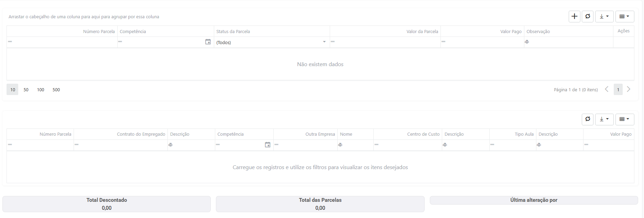Click search filter icon under Nome
The height and width of the screenshot is (218, 644).
point(340,145)
